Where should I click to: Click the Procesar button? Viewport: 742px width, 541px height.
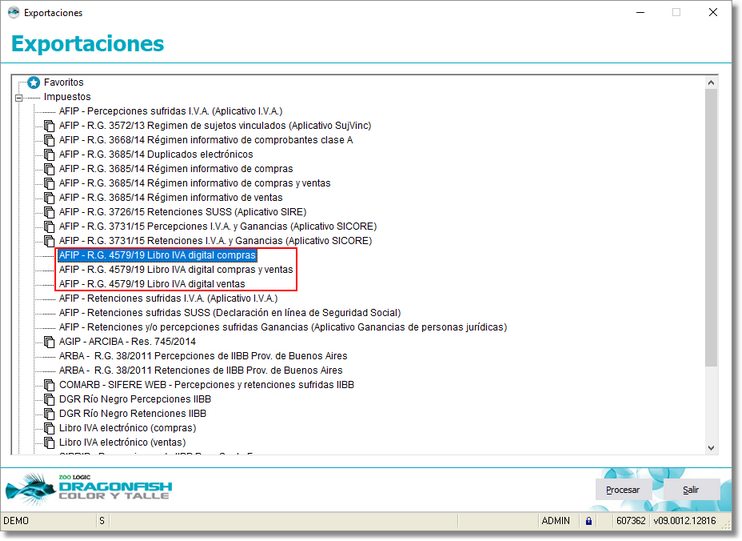coord(623,490)
